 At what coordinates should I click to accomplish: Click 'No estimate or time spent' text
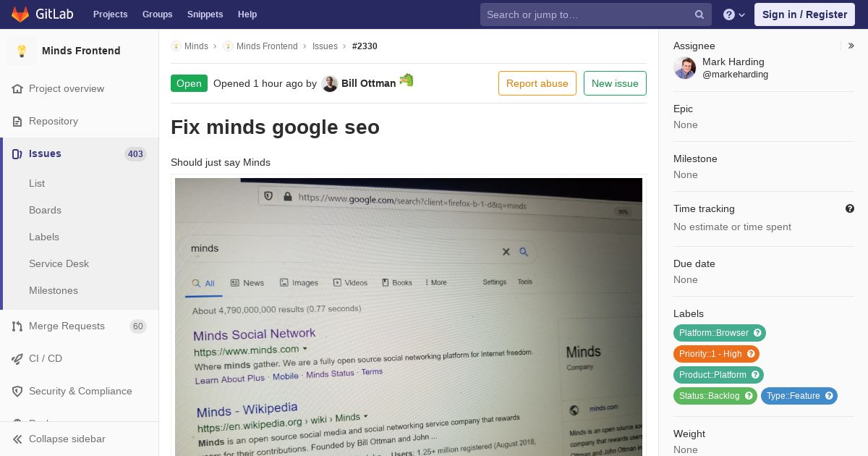coord(732,227)
